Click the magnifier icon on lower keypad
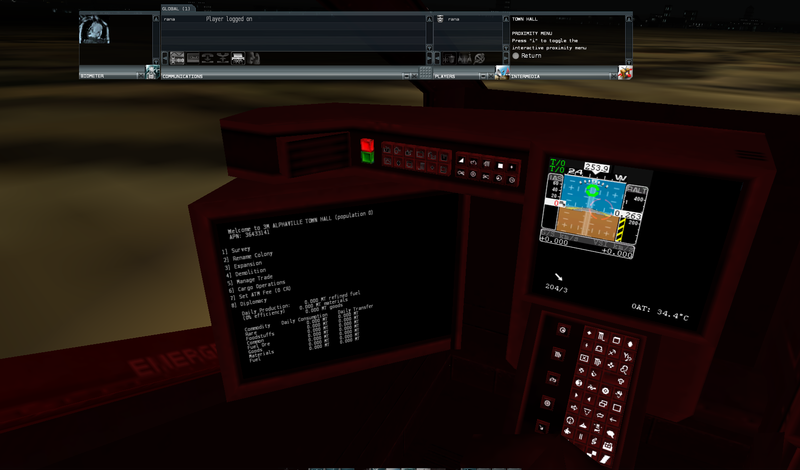 tap(624, 369)
